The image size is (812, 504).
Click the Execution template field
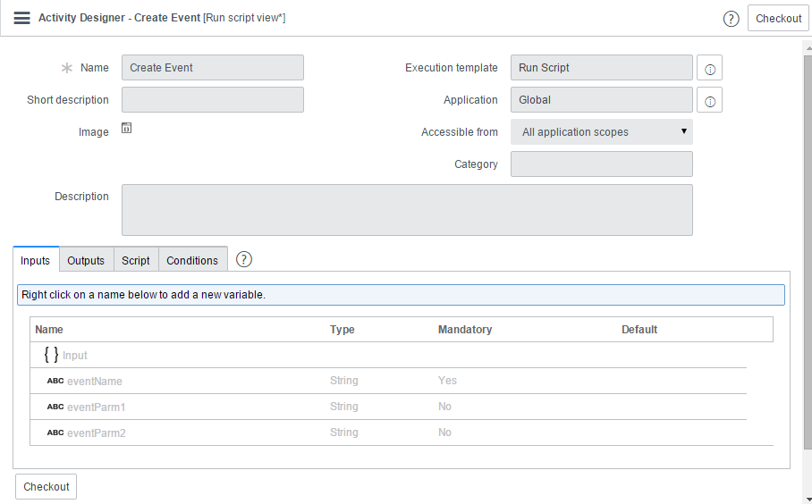point(602,68)
